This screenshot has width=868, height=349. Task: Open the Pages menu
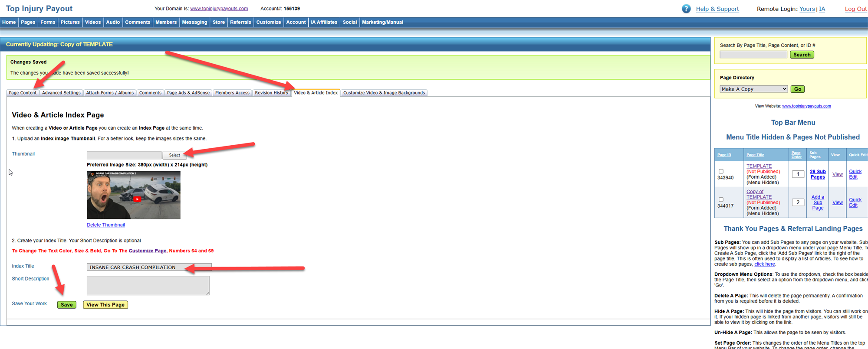pyautogui.click(x=28, y=22)
